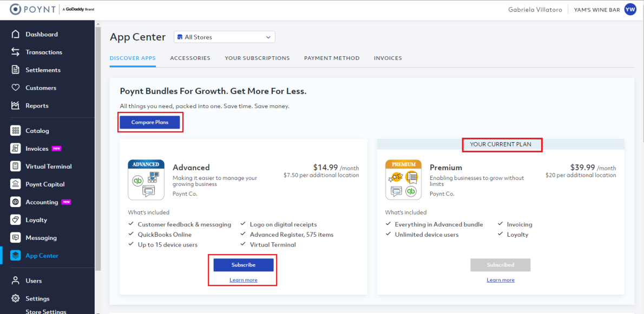Open Reports from the sidebar

point(37,106)
